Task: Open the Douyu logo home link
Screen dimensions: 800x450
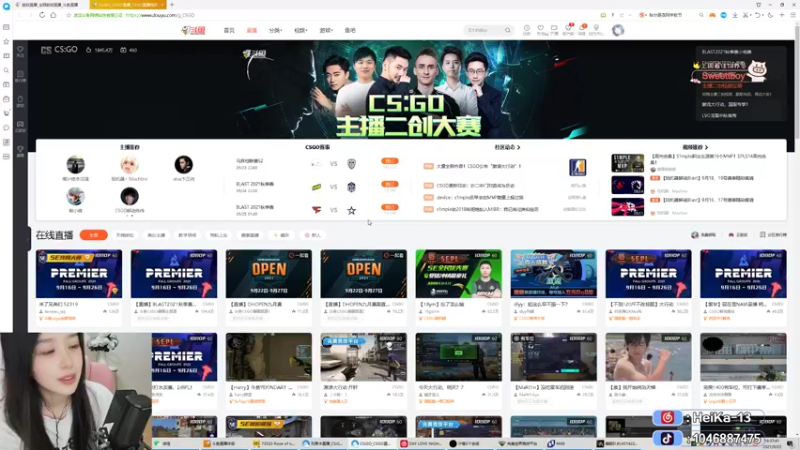Action: (x=193, y=30)
